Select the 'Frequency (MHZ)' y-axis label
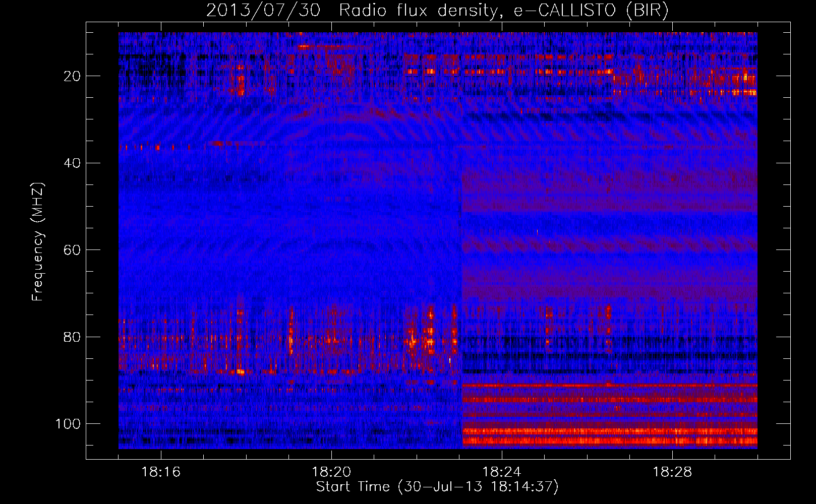 tap(38, 241)
